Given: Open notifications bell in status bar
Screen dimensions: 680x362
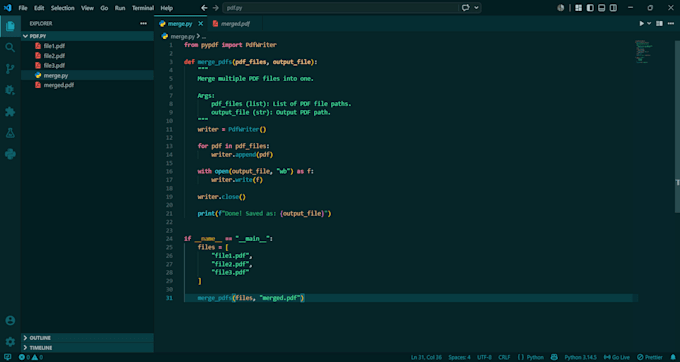Looking at the screenshot, I should tap(673, 357).
